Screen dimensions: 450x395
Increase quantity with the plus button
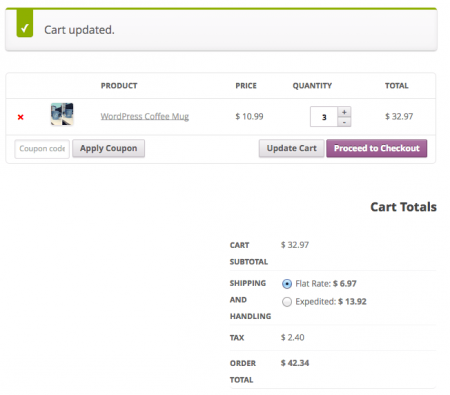click(344, 112)
